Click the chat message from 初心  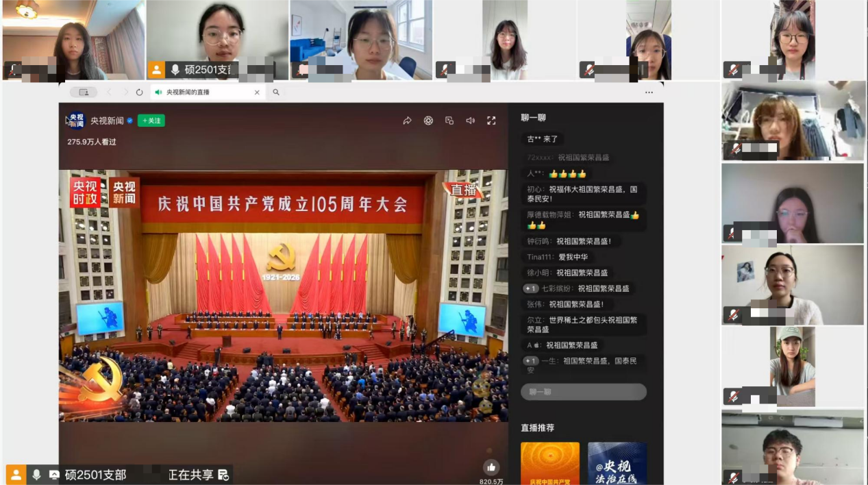[583, 194]
